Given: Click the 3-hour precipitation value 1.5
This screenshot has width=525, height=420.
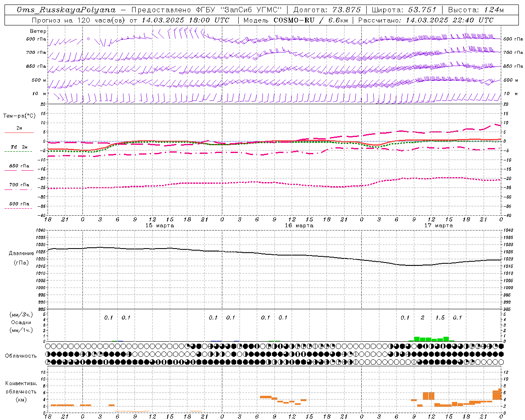Looking at the screenshot, I should tap(440, 317).
